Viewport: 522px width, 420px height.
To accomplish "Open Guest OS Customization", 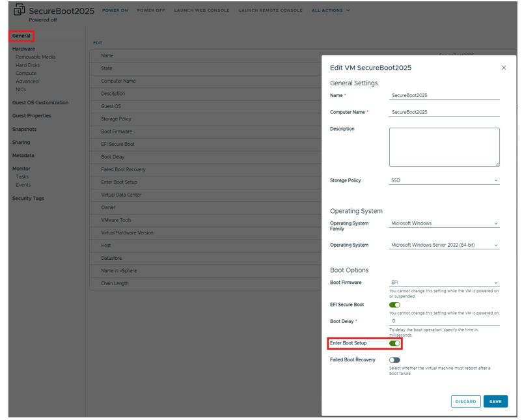I will coord(40,103).
